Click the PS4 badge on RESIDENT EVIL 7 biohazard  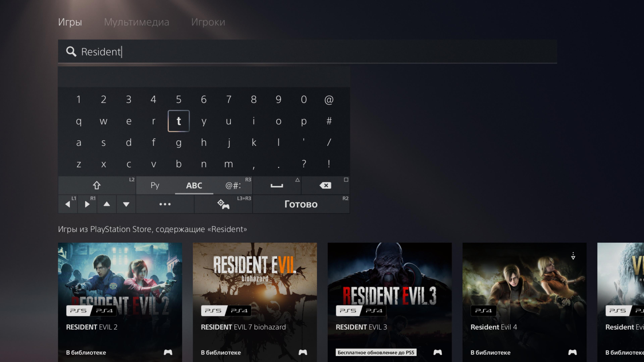coord(239,311)
